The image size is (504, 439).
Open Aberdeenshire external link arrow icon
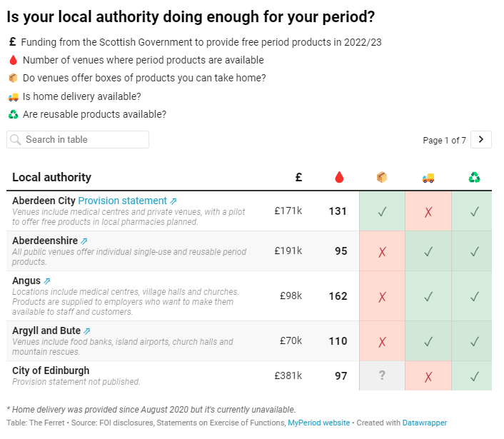[84, 241]
